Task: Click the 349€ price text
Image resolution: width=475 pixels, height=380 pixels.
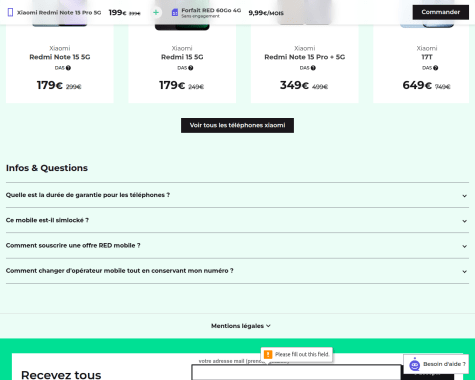Action: tap(294, 85)
